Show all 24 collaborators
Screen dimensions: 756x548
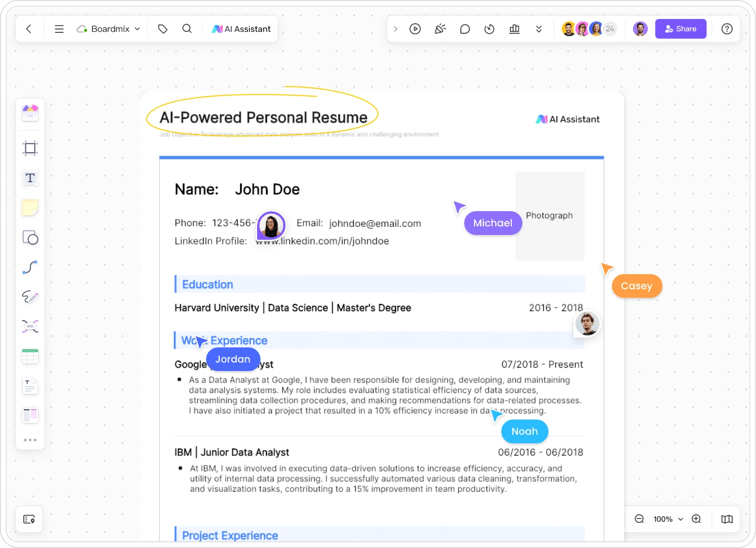[x=610, y=29]
